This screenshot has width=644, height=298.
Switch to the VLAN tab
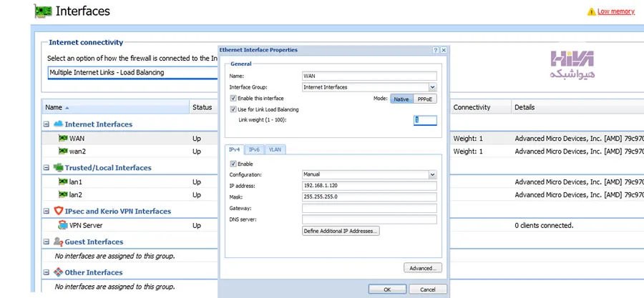[x=275, y=149]
